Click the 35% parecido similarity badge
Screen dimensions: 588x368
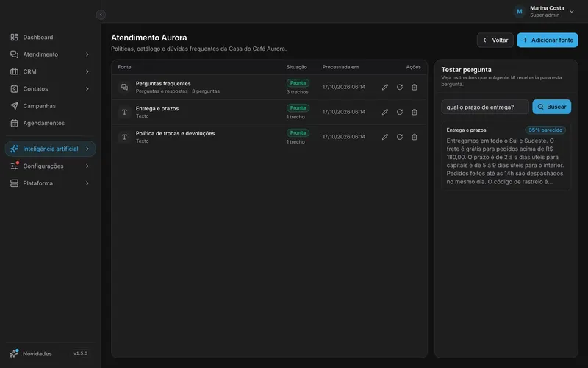pos(545,130)
